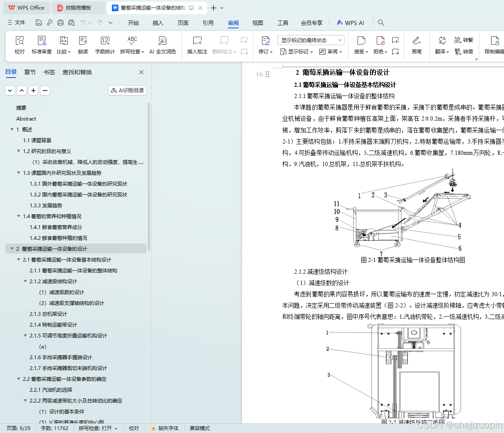Close the outline side panel

141,72
